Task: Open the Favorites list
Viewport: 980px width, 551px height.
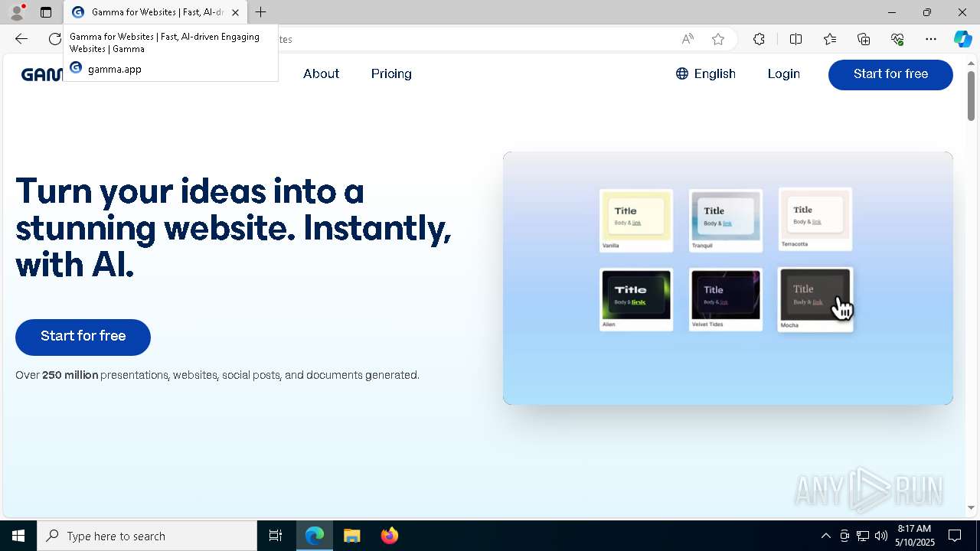Action: point(830,39)
